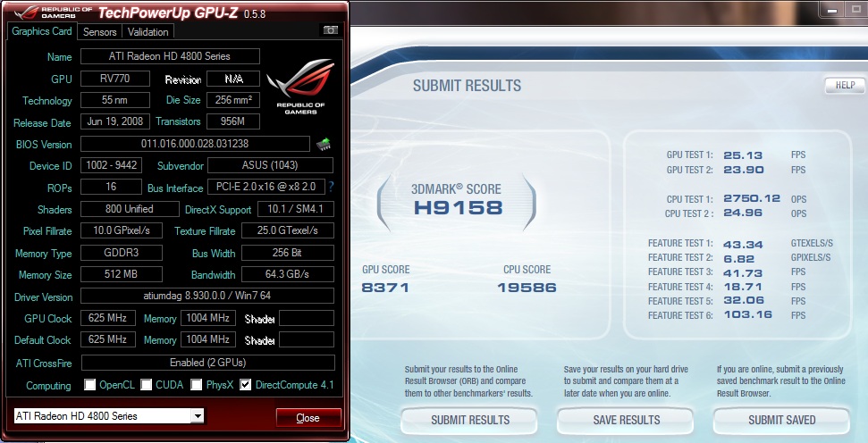Click the Release Date field Jun 19, 2008
The height and width of the screenshot is (443, 868).
pos(115,121)
